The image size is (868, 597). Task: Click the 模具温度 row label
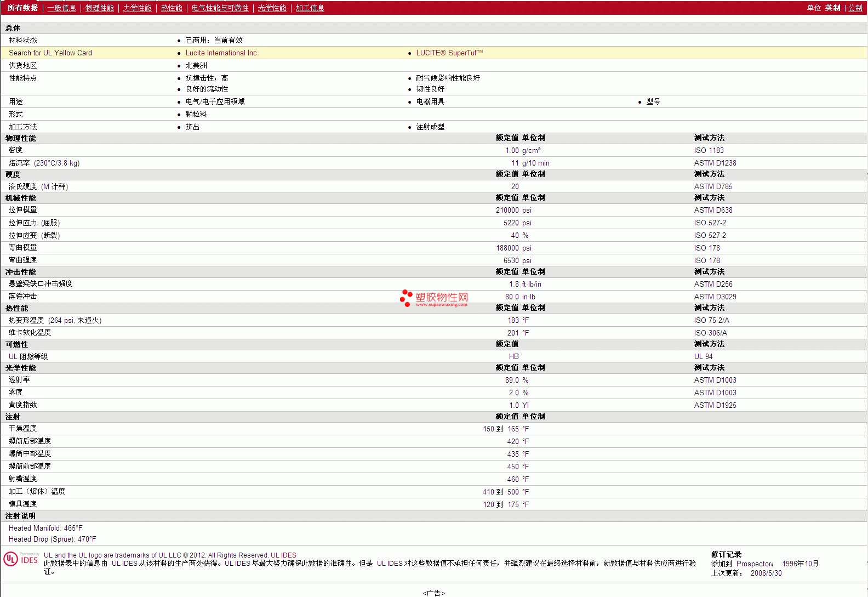pyautogui.click(x=22, y=504)
